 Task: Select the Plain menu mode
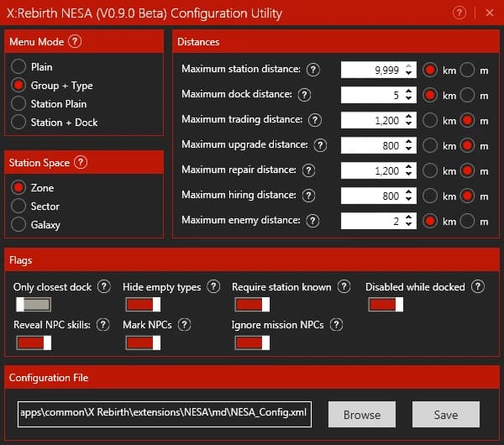[x=18, y=66]
